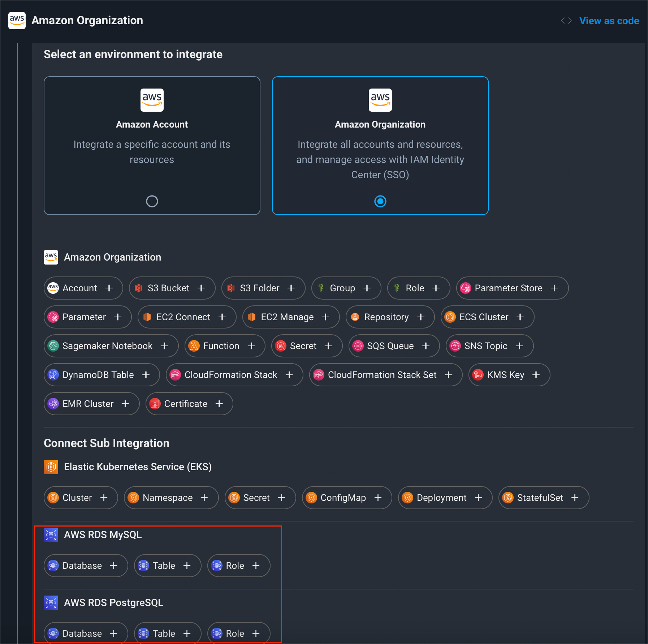The width and height of the screenshot is (648, 644).
Task: Click plus on EC2 Manage chip
Action: pyautogui.click(x=325, y=317)
